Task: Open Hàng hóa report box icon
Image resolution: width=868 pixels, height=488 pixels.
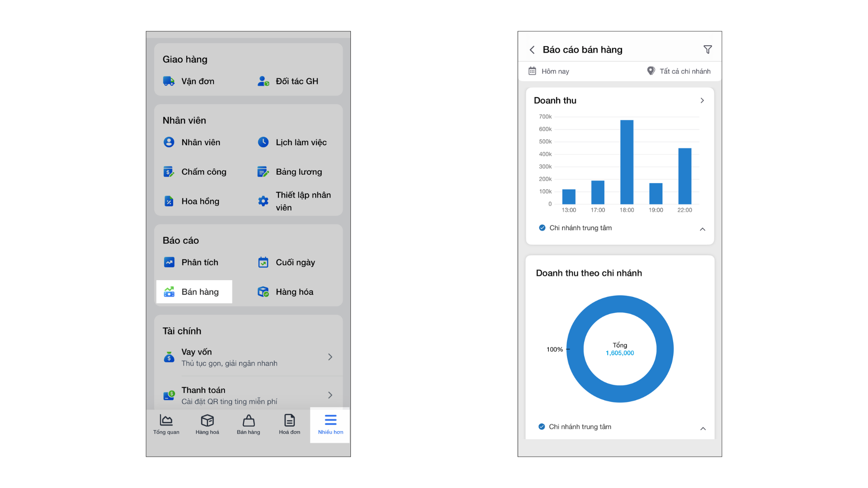Action: tap(263, 292)
